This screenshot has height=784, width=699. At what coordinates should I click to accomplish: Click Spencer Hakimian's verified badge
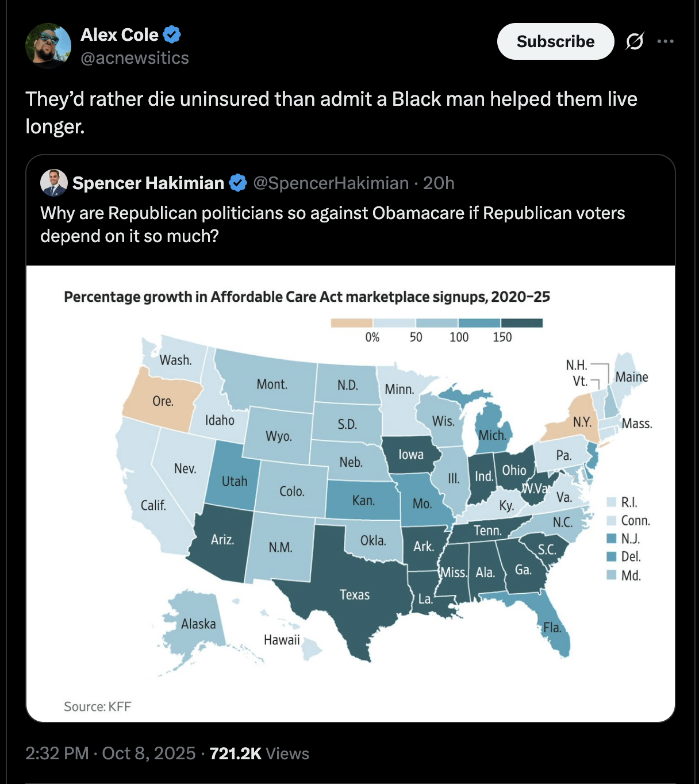pyautogui.click(x=238, y=183)
